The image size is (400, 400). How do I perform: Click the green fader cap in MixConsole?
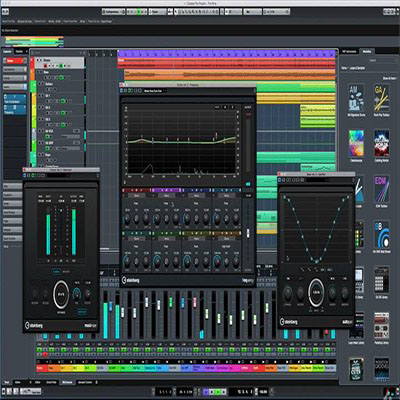point(171,302)
